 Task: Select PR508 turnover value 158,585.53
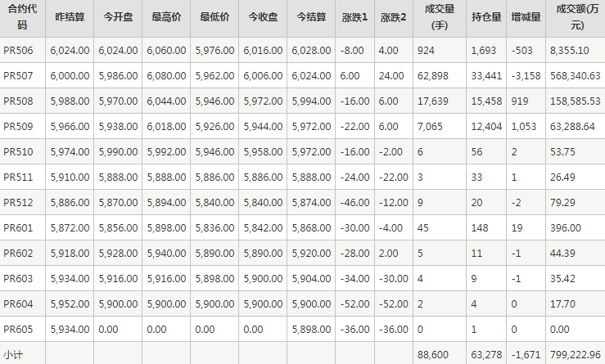pos(576,101)
